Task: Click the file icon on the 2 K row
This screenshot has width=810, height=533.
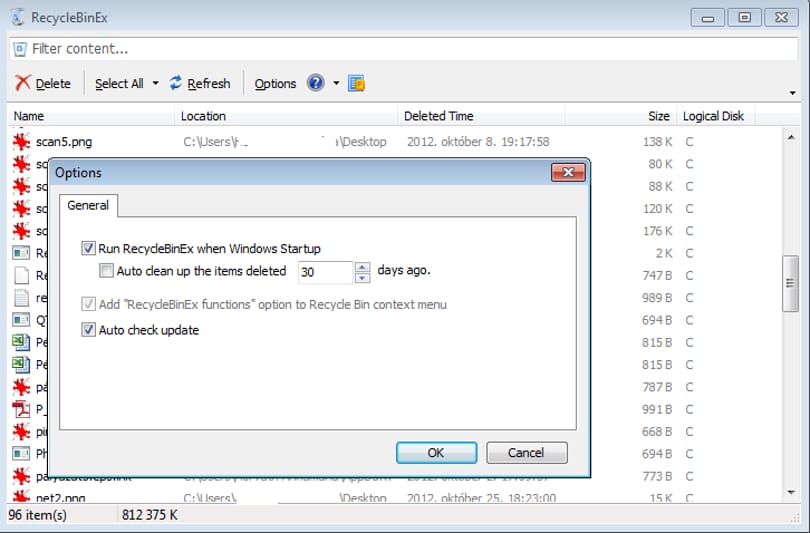Action: (21, 253)
